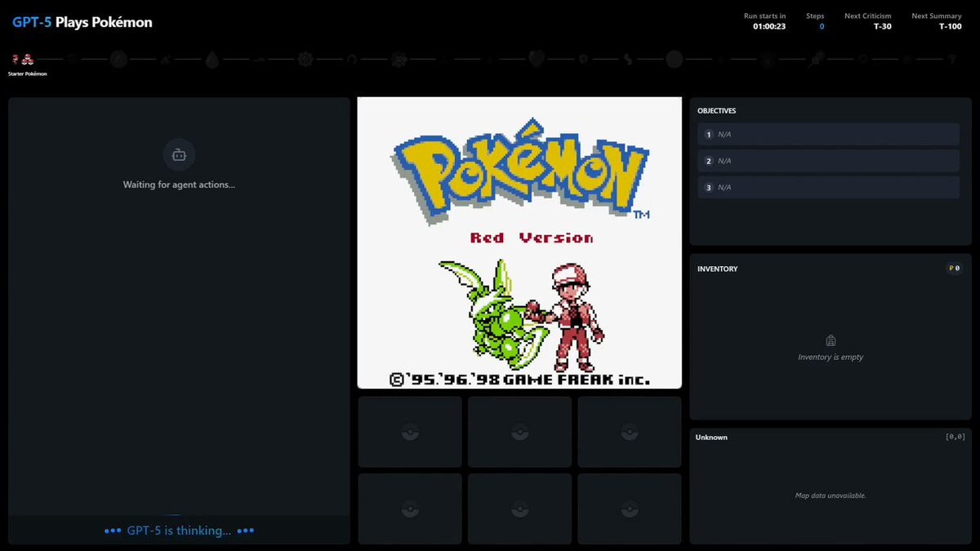
Task: Click the GPT-5 is thinking status bar
Action: pyautogui.click(x=179, y=531)
